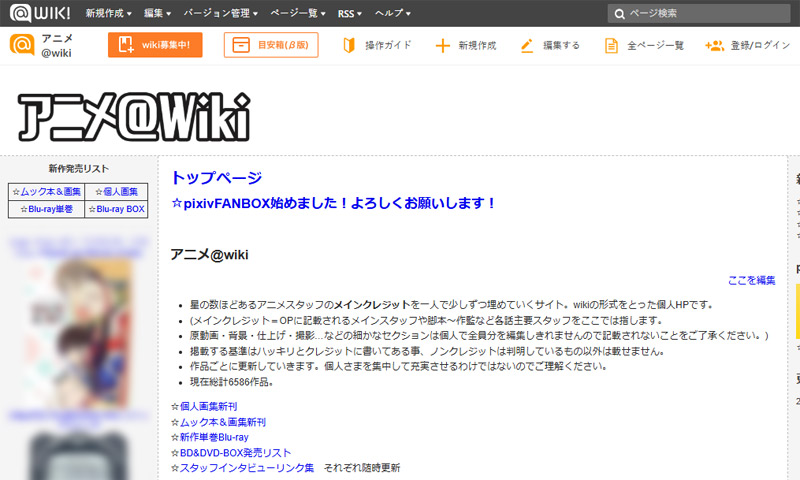The width and height of the screenshot is (800, 480).
Task: Click the アニメ @wiki site name text
Action: coord(57,45)
